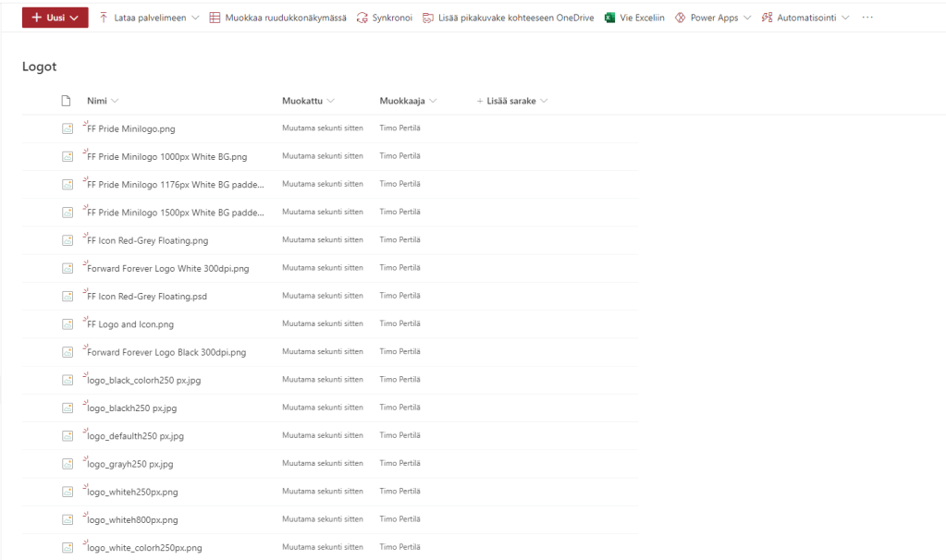This screenshot has height=560, width=946.
Task: Expand the Muokattu column sort options
Action: [x=308, y=101]
